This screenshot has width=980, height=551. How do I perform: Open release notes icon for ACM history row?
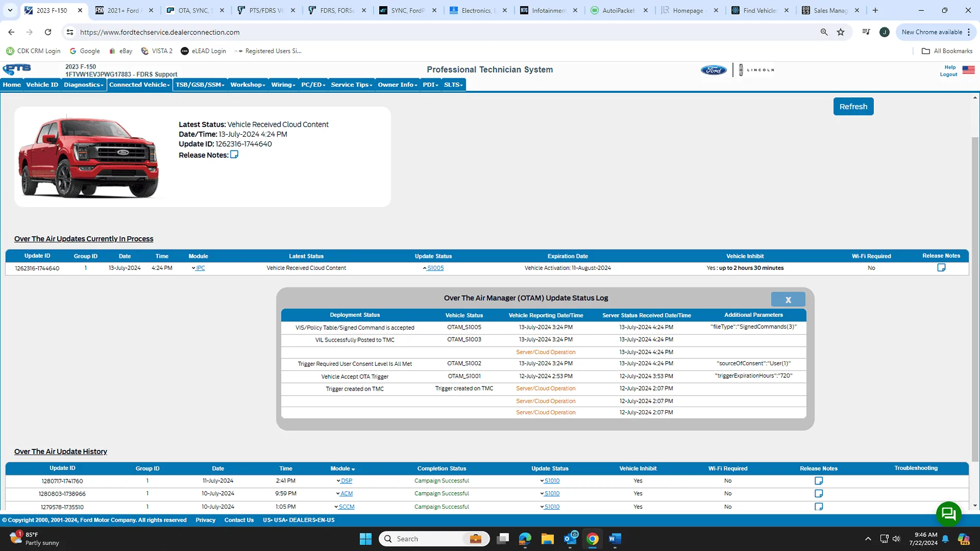point(818,494)
